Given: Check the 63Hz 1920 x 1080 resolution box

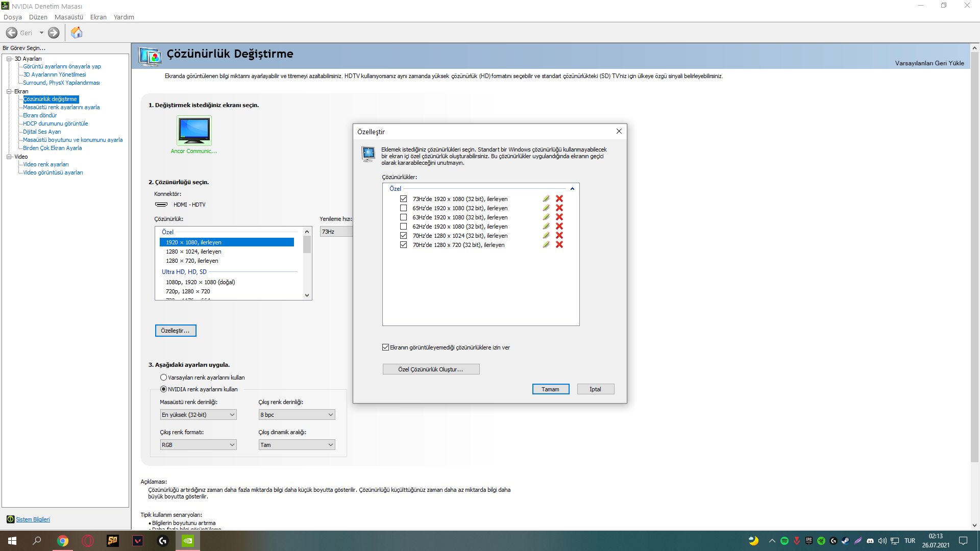Looking at the screenshot, I should pos(403,217).
